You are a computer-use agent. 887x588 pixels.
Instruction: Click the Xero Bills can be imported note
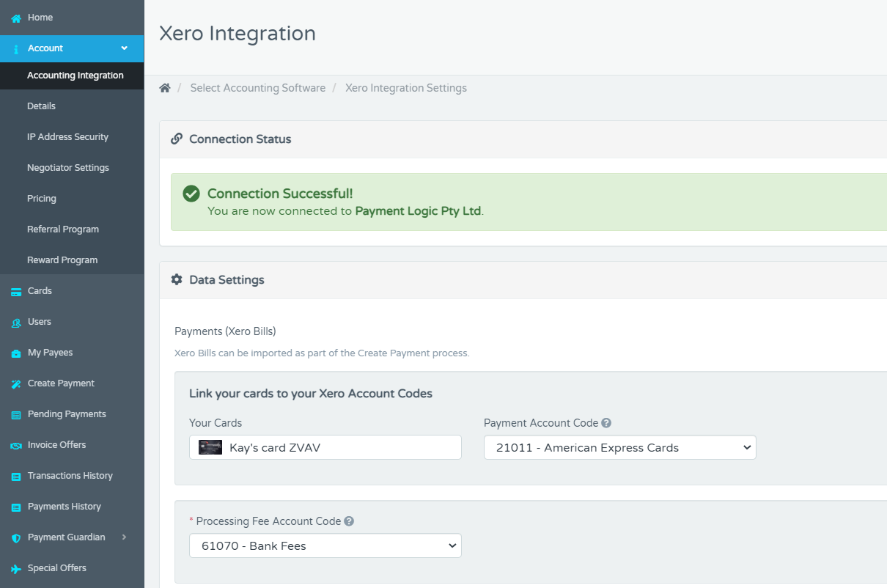pyautogui.click(x=322, y=353)
